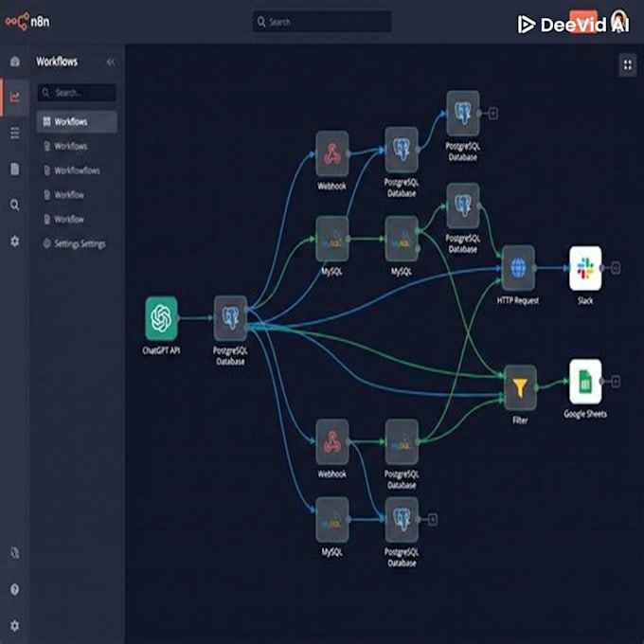Click the user avatar in the header
644x644 pixels.
tap(620, 21)
